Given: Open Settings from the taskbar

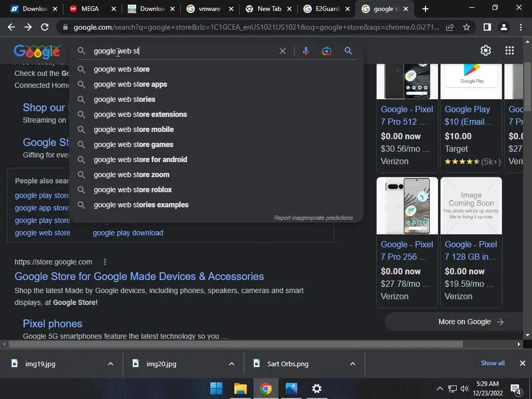Looking at the screenshot, I should (x=316, y=389).
